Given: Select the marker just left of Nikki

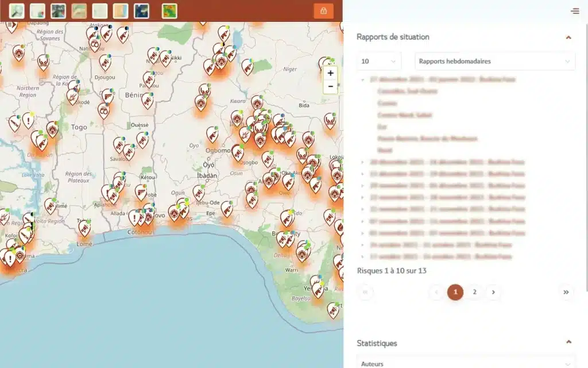Looking at the screenshot, I should (165, 58).
